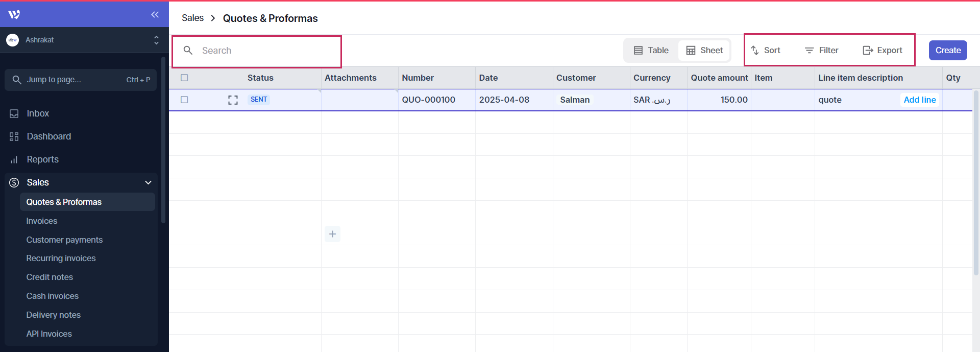Click the Export icon
Screen dimensions: 980x352
tap(868, 50)
